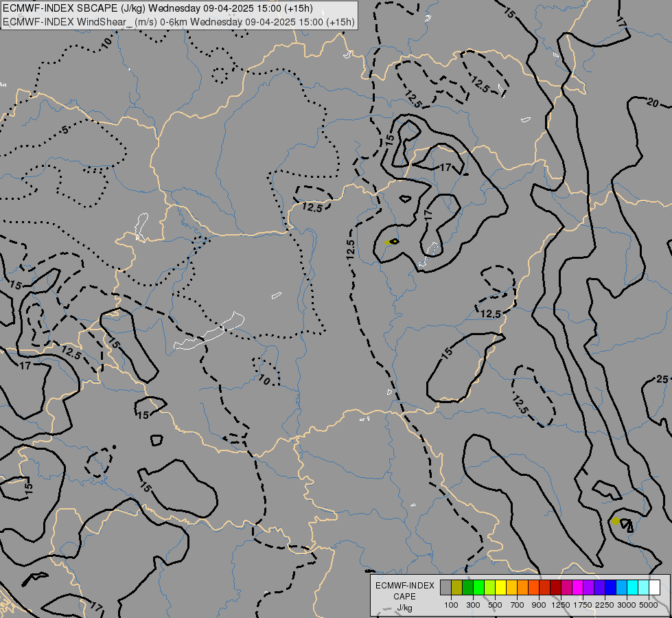Click the dotted contour label 5
The height and width of the screenshot is (618, 672).
click(x=65, y=130)
